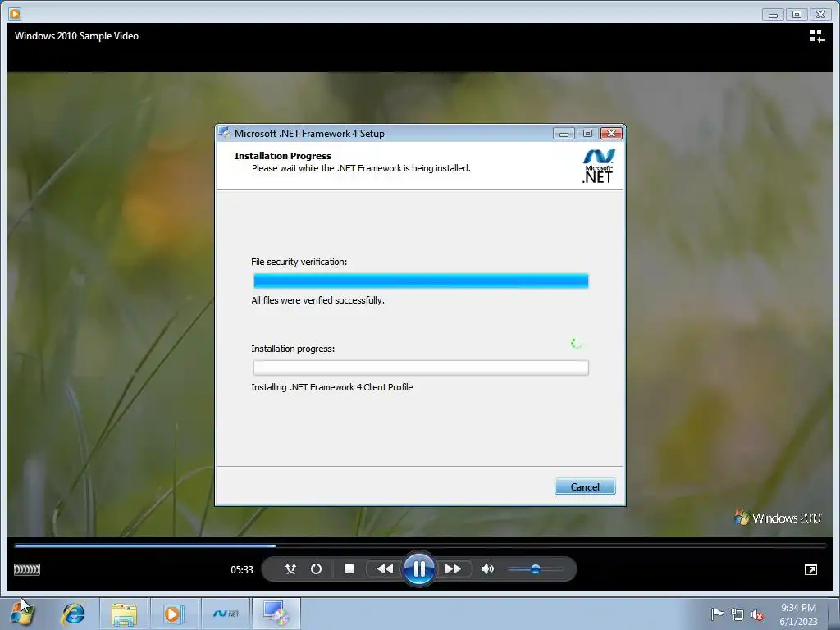
Task: Cancel the .NET Framework installation
Action: coord(585,486)
